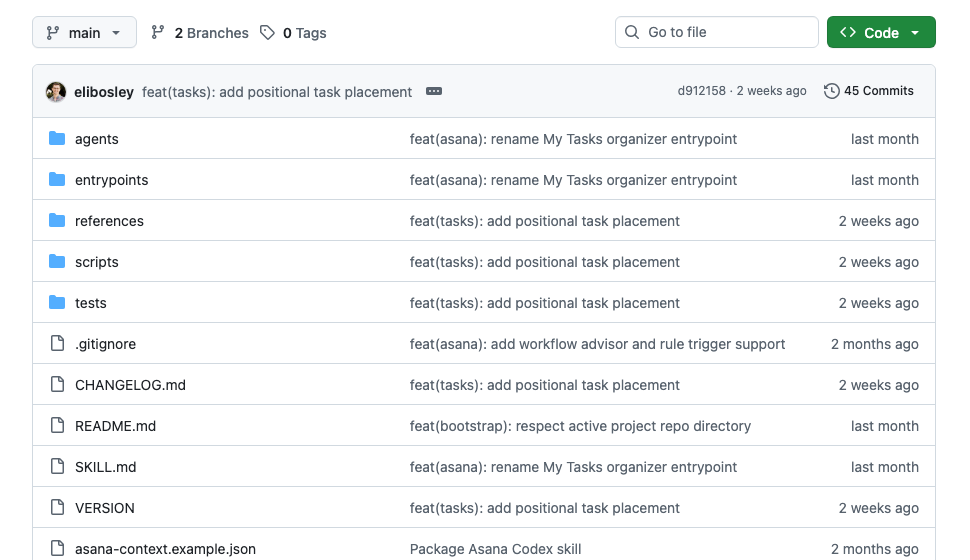Click the asana-context.example.json file icon

57,548
